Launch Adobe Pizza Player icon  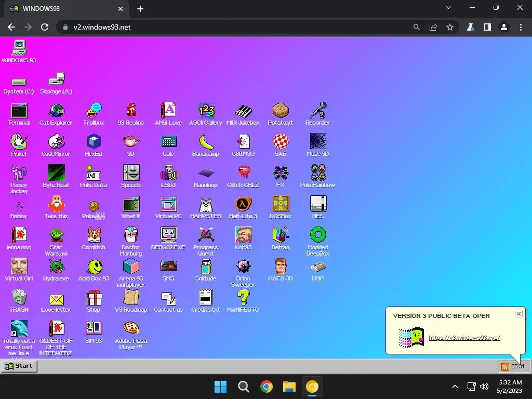point(131,336)
